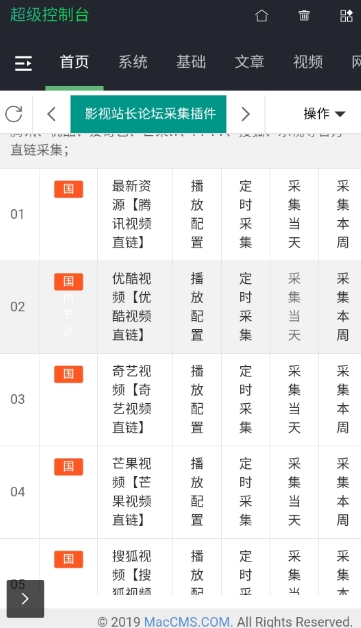Open the grid apps icon in header
This screenshot has width=361, height=628.
[346, 16]
